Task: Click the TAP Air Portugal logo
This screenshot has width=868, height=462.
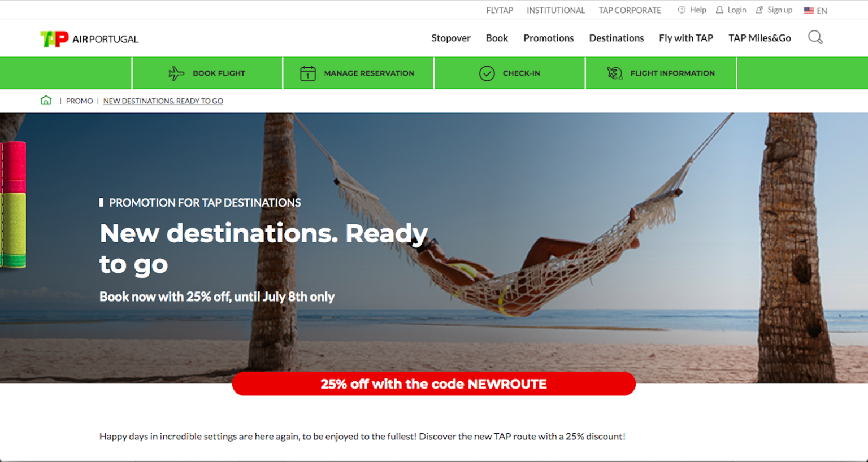Action: tap(89, 39)
